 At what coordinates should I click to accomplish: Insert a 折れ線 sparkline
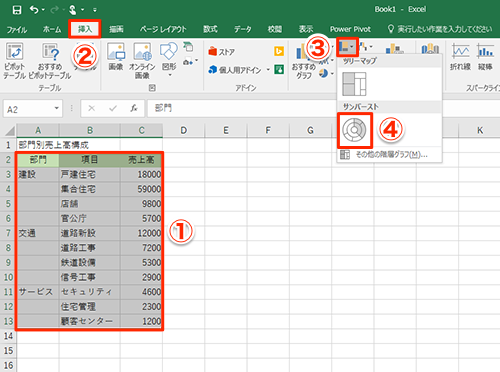[460, 57]
